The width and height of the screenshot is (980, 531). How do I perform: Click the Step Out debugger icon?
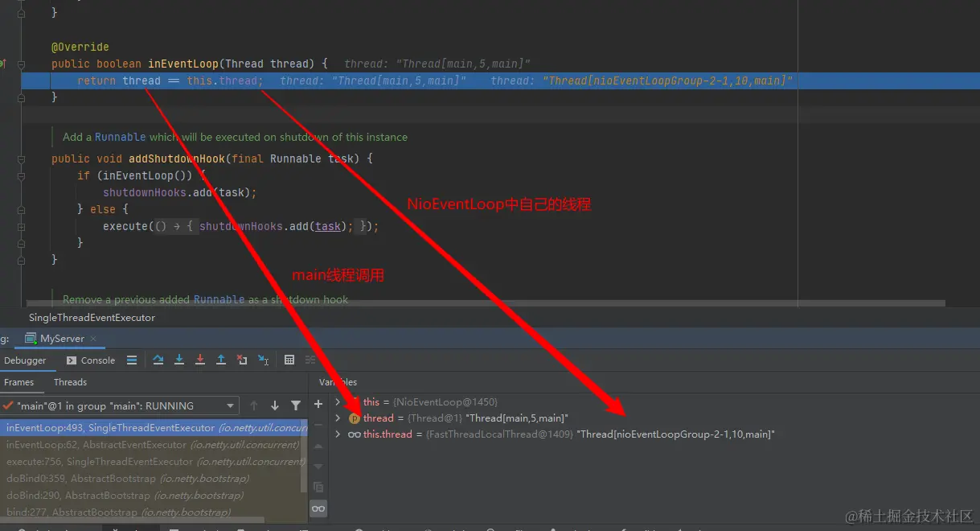pos(221,360)
